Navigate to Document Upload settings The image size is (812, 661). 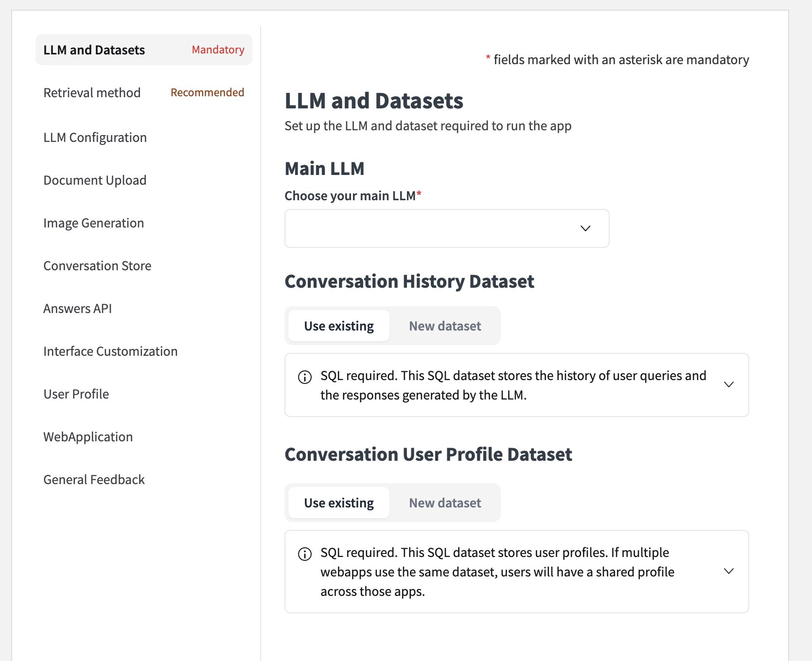[x=95, y=180]
